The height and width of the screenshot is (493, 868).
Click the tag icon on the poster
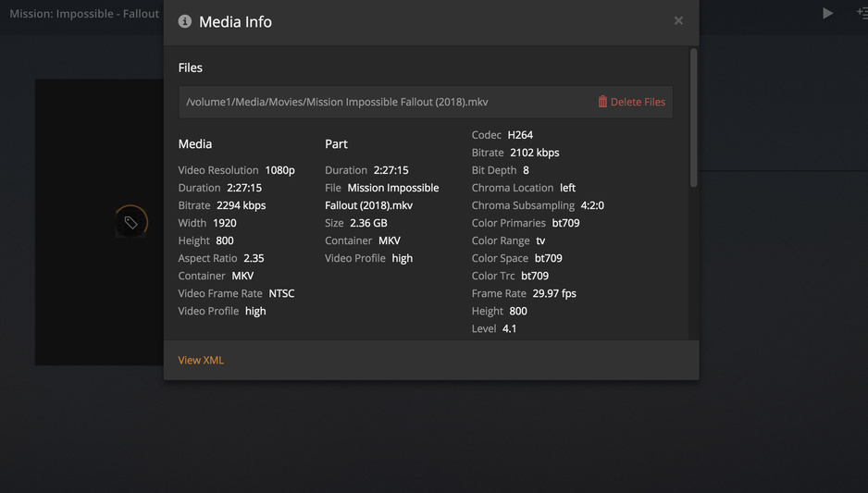click(131, 222)
